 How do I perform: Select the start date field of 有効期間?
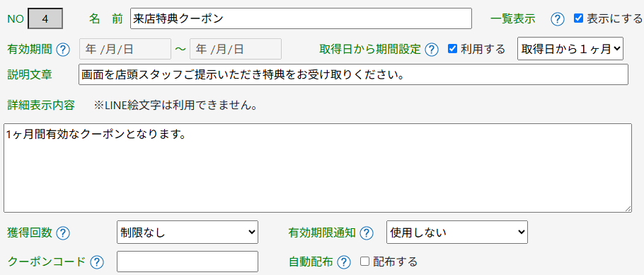125,49
